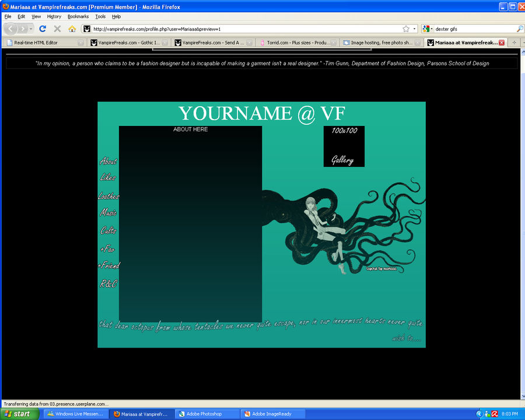The image size is (525, 420).
Task: Close the Mariaaa at Vampirefreaks tab
Action: 502,43
